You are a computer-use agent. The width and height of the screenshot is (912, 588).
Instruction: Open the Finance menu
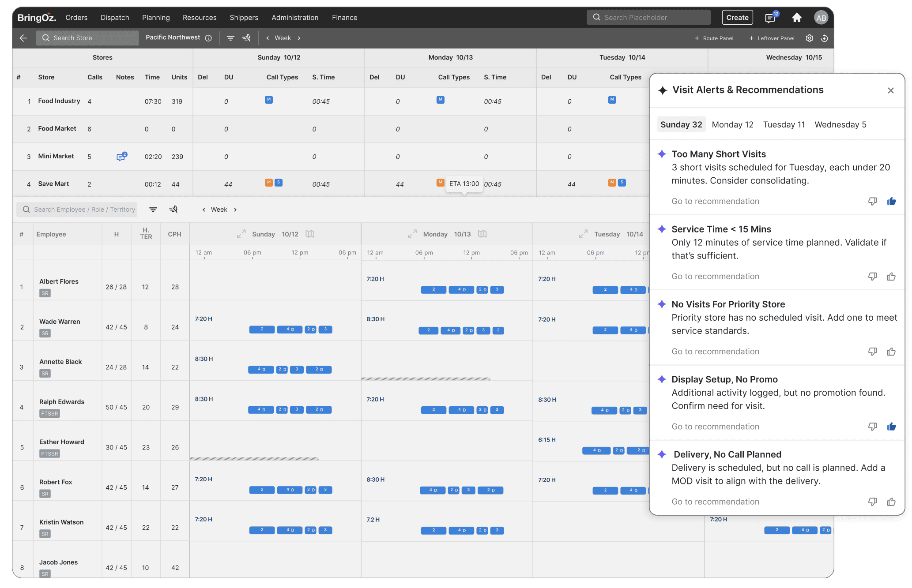pos(345,18)
